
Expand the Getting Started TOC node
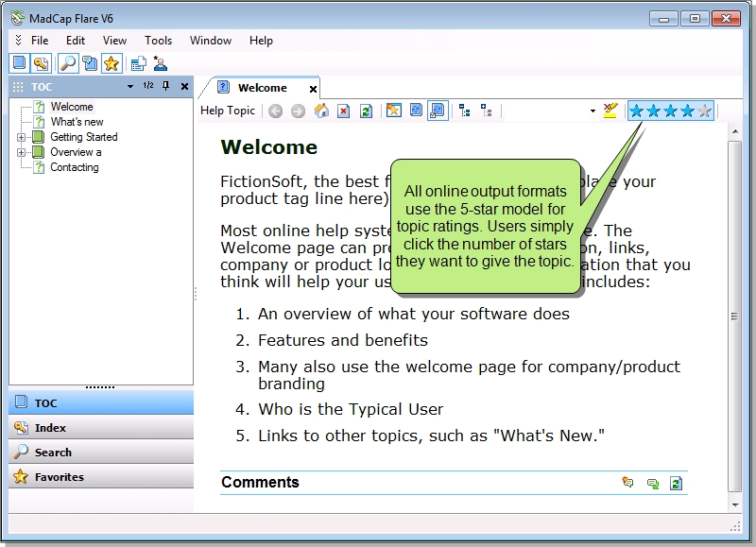pos(22,137)
